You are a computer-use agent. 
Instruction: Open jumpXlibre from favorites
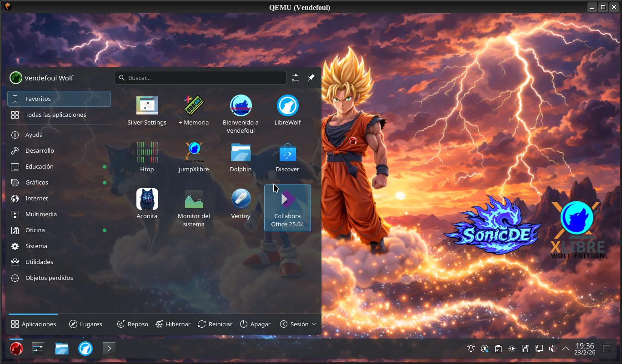pos(194,153)
